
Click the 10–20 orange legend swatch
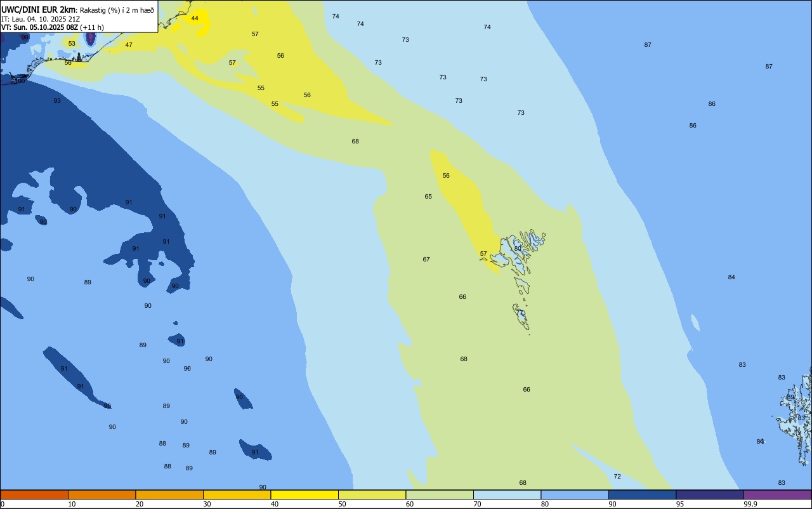pyautogui.click(x=101, y=494)
